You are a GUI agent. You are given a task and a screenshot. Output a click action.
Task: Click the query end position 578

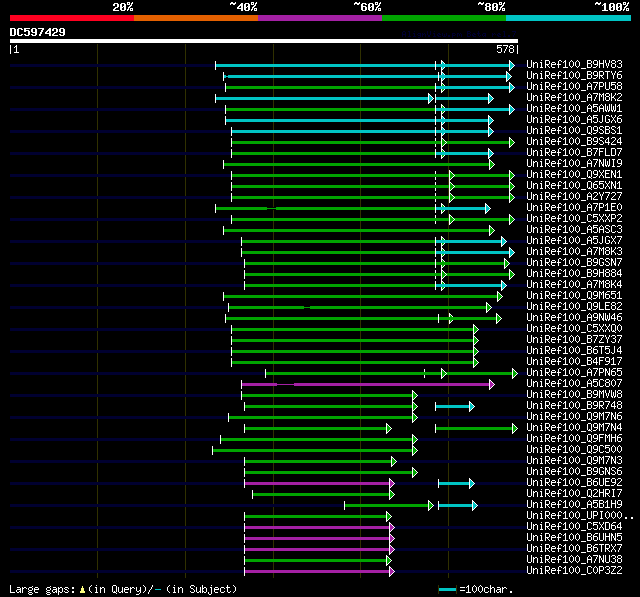point(505,49)
